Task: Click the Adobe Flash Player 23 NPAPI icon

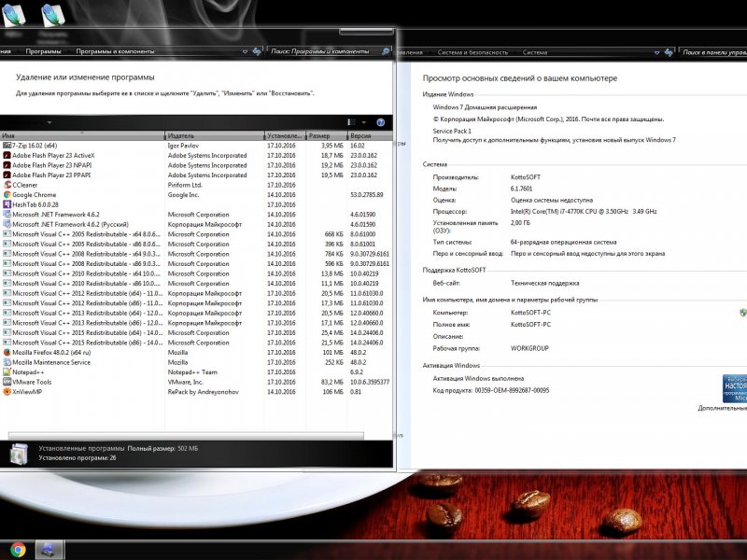Action: (x=7, y=165)
